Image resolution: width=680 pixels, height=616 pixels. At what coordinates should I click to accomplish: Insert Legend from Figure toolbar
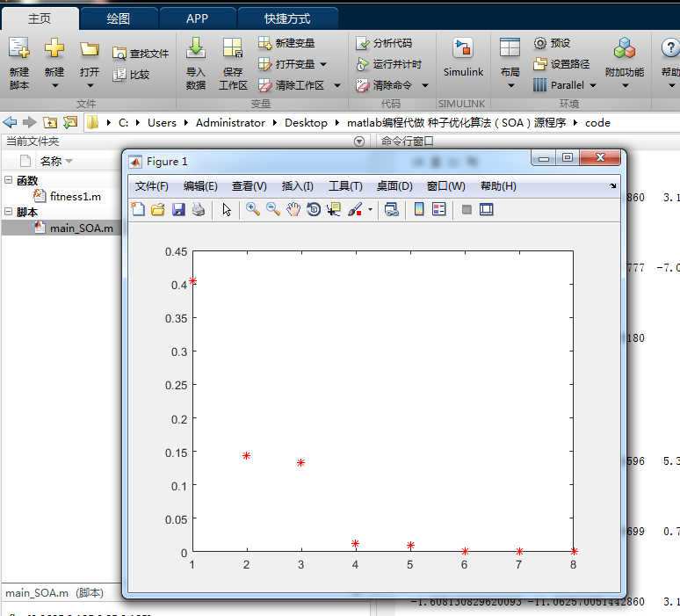click(439, 209)
